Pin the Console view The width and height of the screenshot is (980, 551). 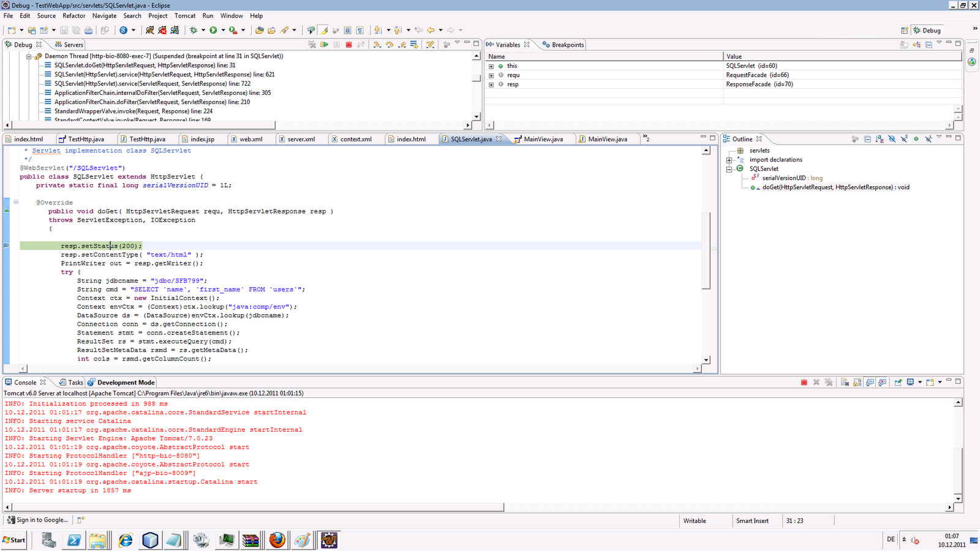click(898, 382)
